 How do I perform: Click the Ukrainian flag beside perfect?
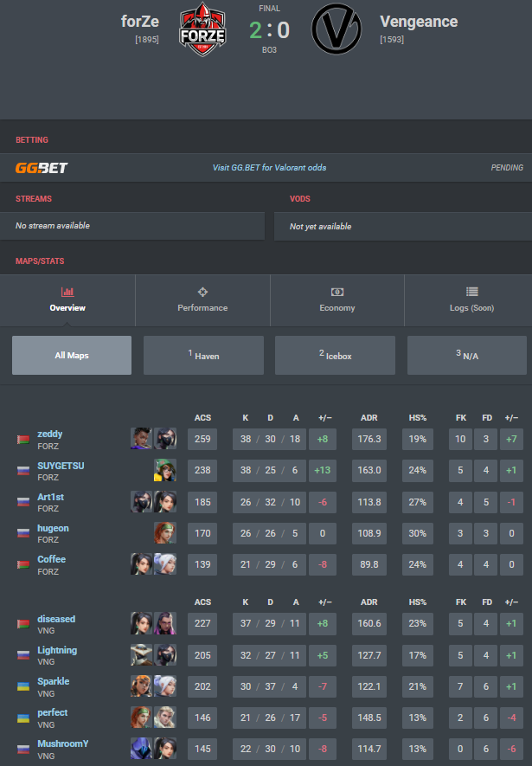point(23,718)
